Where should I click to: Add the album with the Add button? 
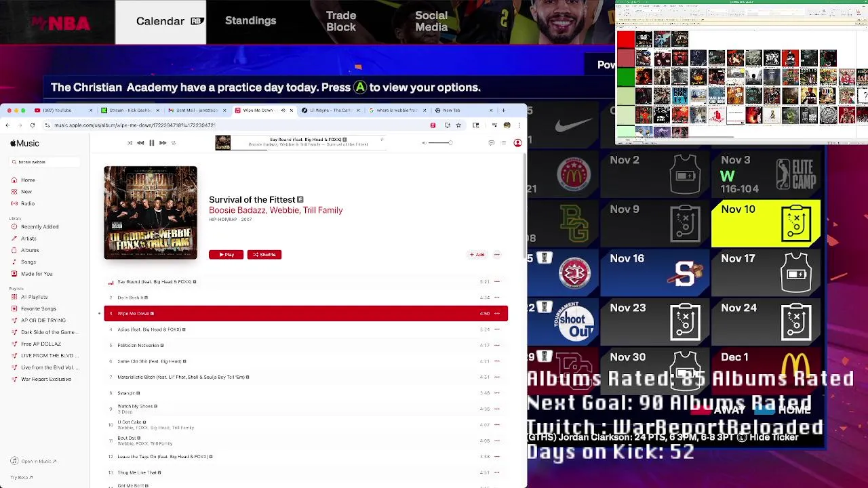click(477, 255)
